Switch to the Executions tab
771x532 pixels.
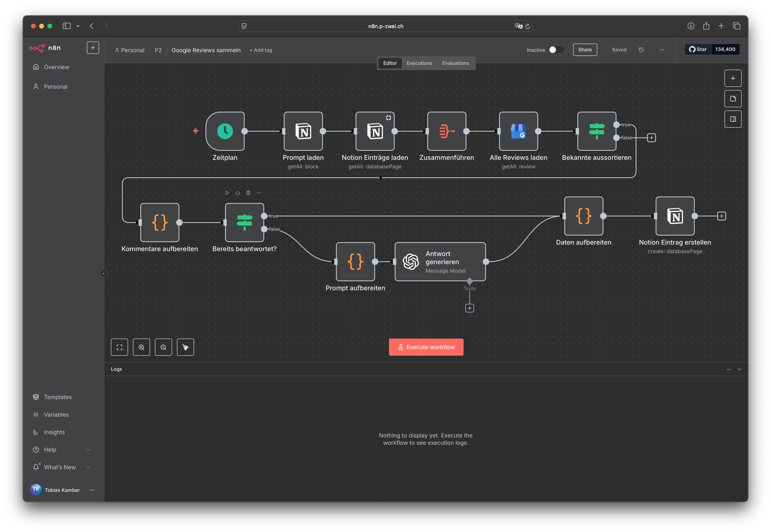[419, 63]
